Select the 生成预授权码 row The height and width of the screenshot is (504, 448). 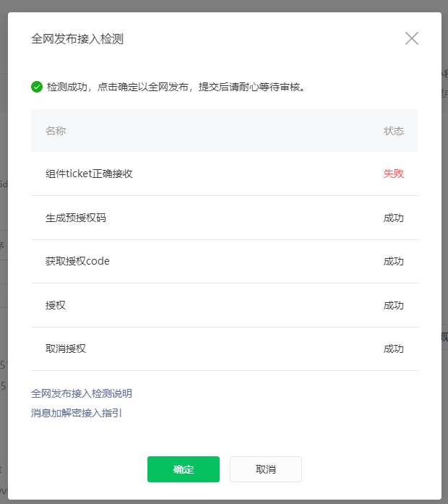[225, 218]
